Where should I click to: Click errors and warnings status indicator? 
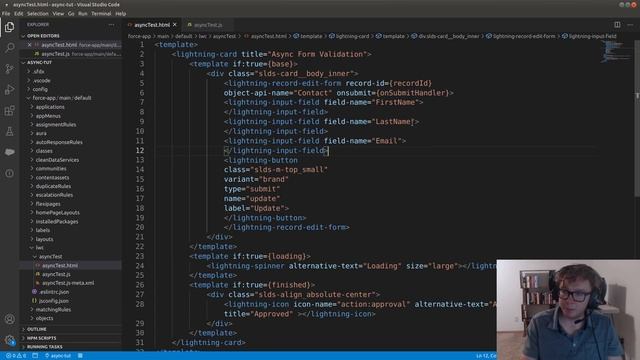pyautogui.click(x=16, y=356)
